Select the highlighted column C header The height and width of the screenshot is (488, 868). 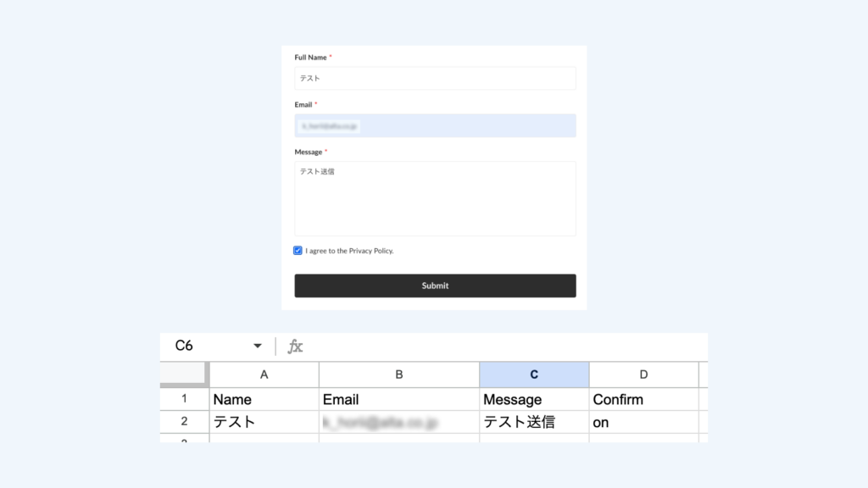tap(534, 374)
